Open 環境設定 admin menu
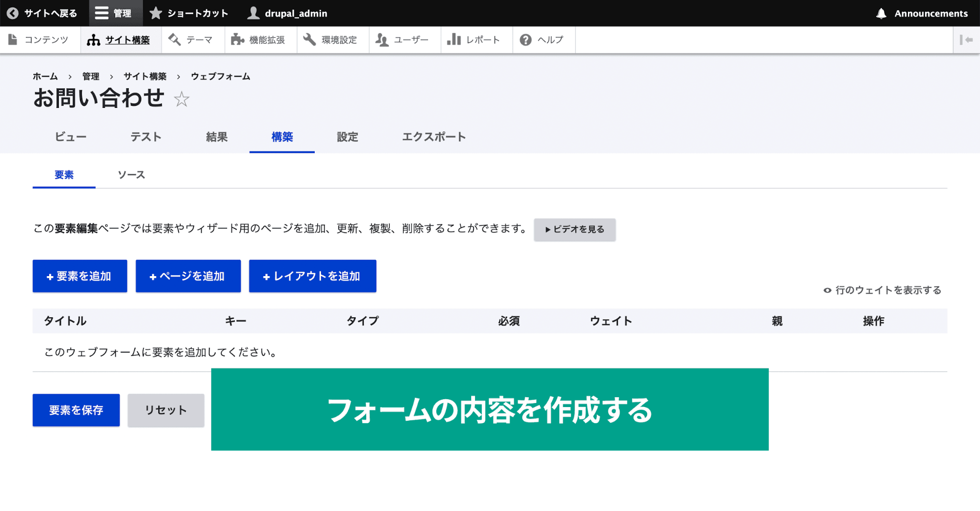 [332, 40]
